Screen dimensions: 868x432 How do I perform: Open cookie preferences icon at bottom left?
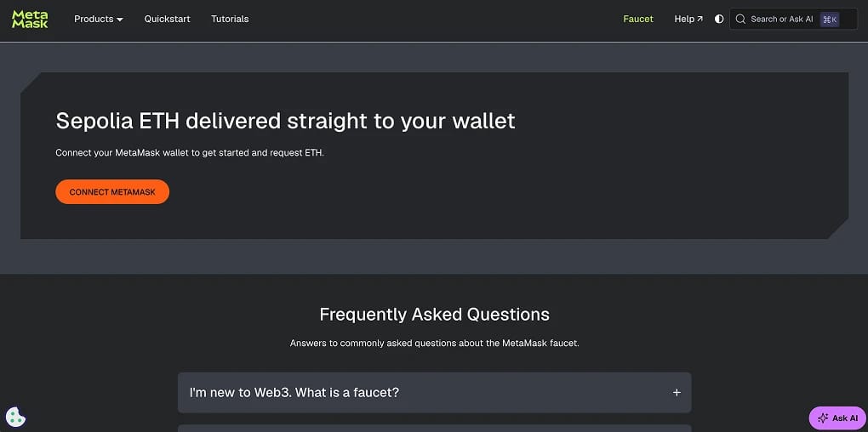click(x=15, y=417)
